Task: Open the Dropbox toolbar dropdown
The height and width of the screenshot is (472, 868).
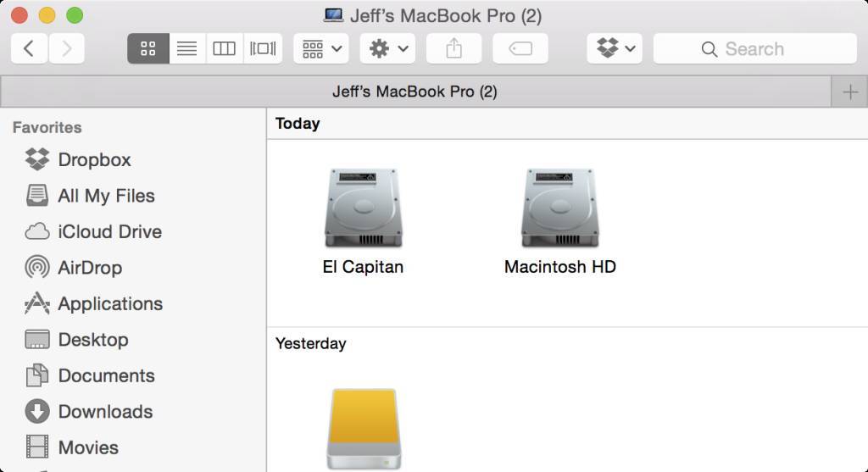Action: (615, 48)
